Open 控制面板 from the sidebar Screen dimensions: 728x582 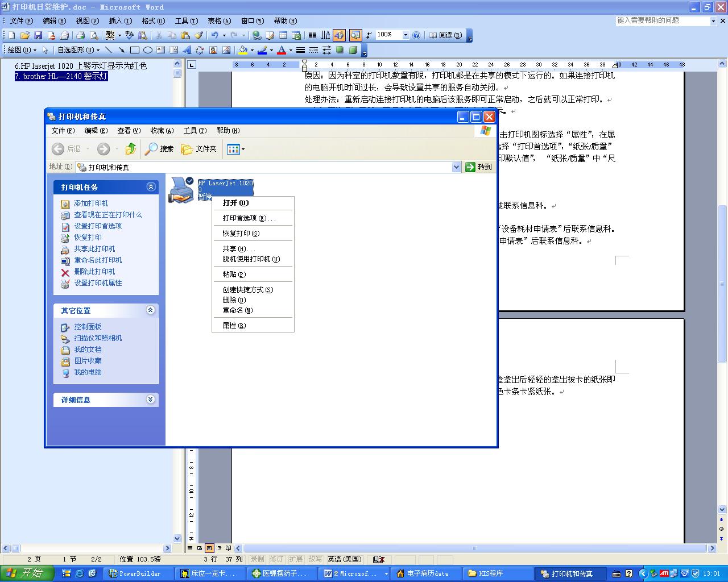[x=88, y=326]
